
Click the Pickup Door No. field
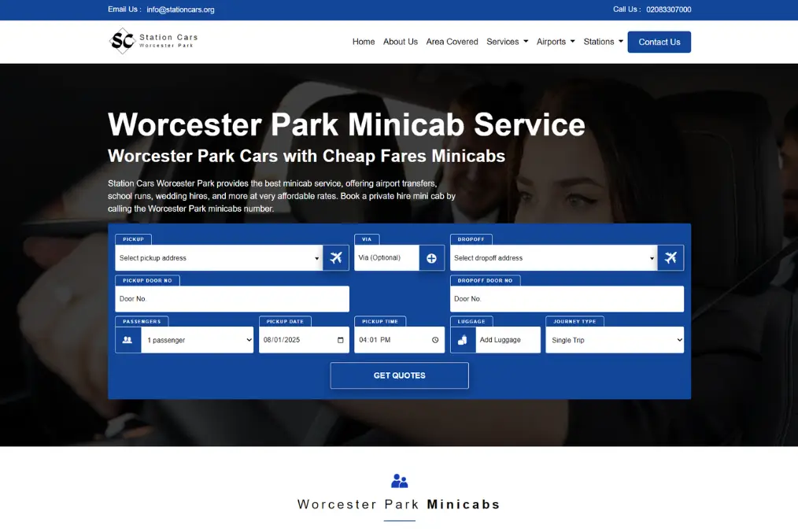[x=232, y=299]
